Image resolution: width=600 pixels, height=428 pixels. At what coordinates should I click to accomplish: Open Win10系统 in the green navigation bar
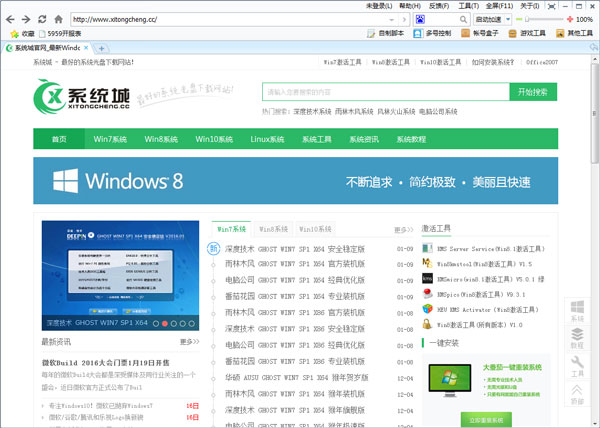[214, 139]
